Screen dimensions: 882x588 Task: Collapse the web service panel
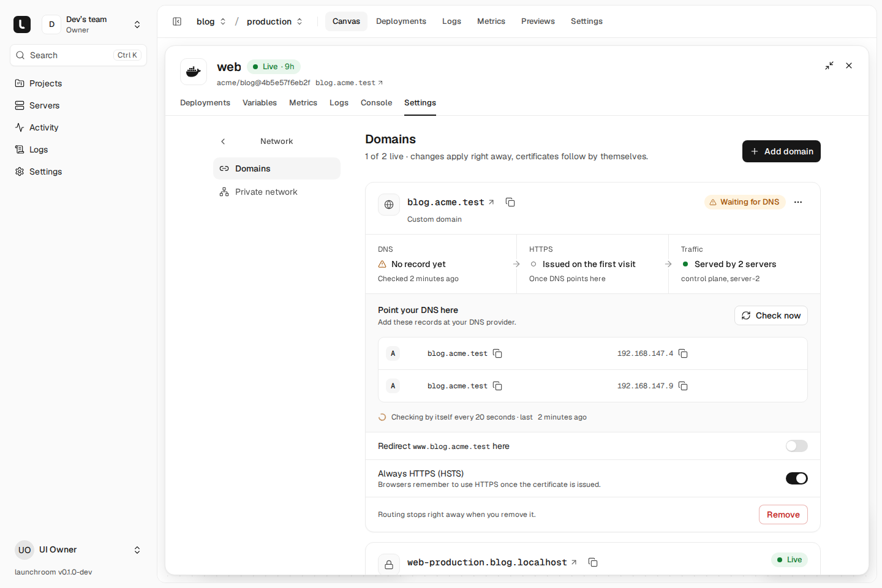(x=829, y=66)
